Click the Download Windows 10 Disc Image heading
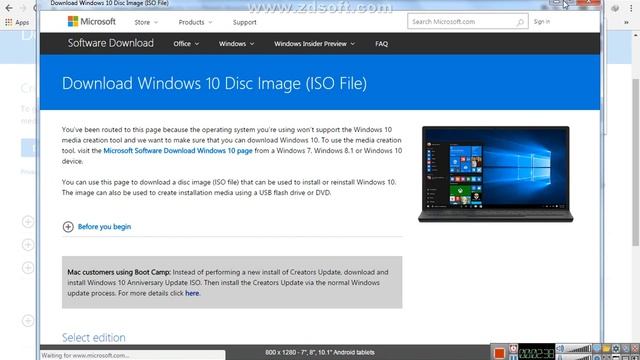 (214, 83)
